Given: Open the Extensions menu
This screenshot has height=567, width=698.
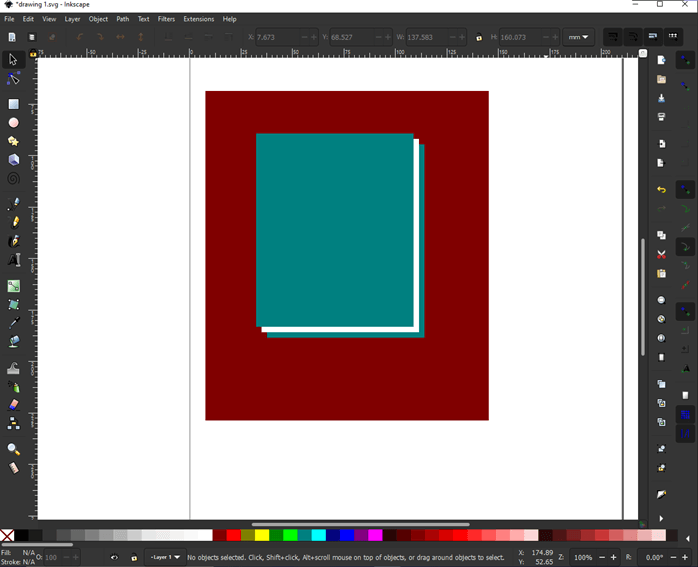Looking at the screenshot, I should [x=198, y=19].
